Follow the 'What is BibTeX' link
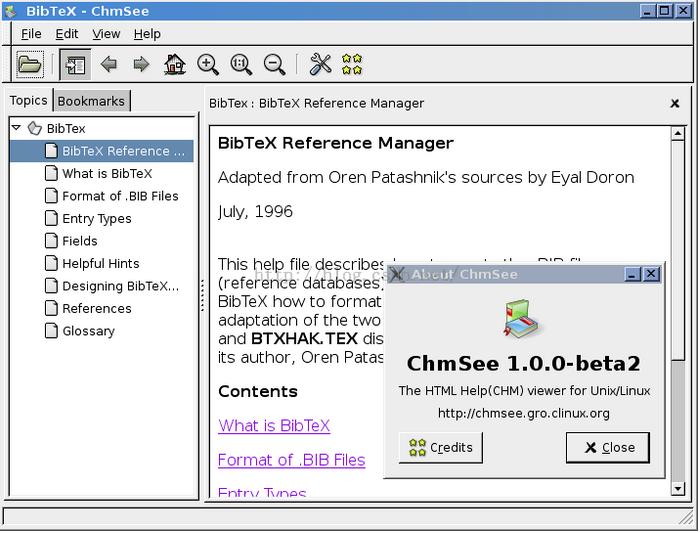 click(x=274, y=426)
